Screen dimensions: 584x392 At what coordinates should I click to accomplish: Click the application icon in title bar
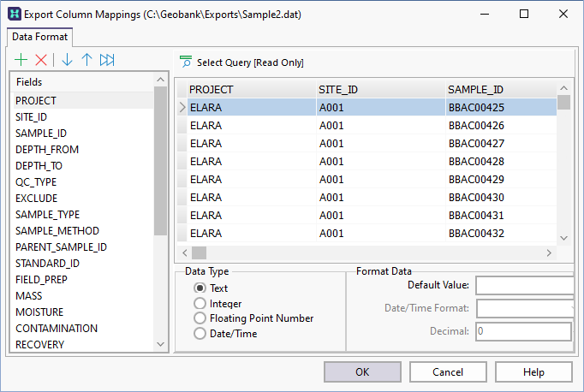pos(13,15)
